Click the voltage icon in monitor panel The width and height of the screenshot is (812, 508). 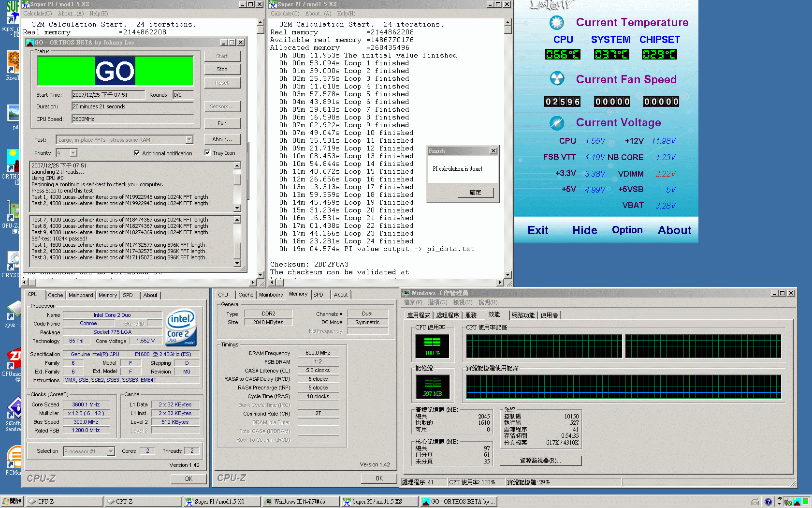(x=557, y=123)
